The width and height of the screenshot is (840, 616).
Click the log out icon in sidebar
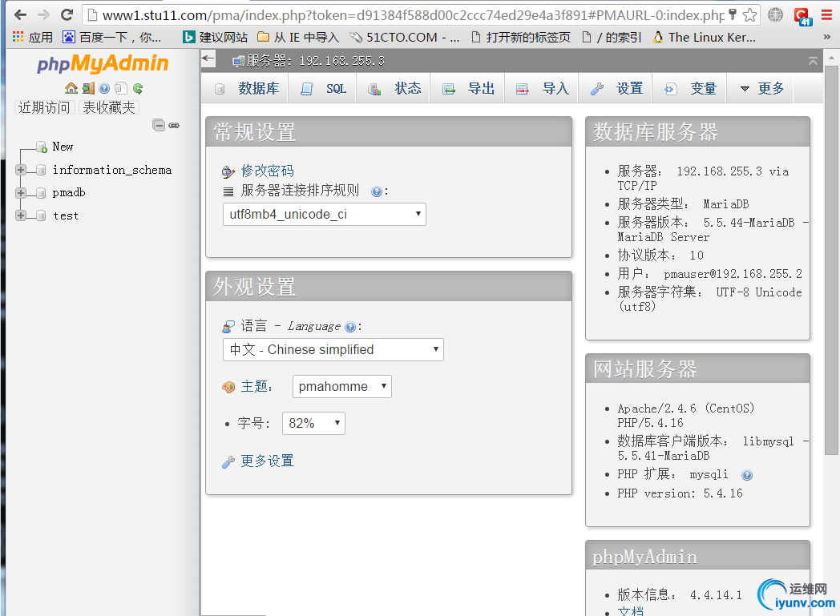(x=88, y=88)
